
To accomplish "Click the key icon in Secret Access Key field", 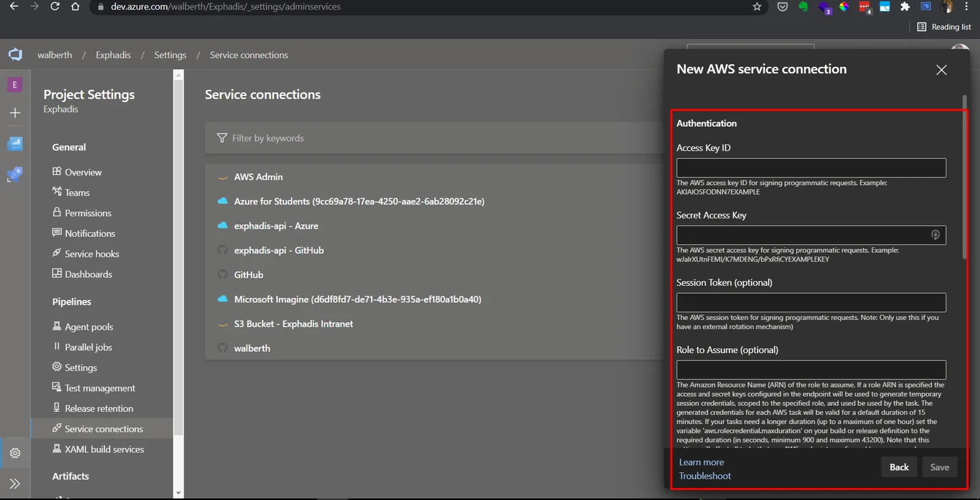I will coord(935,235).
